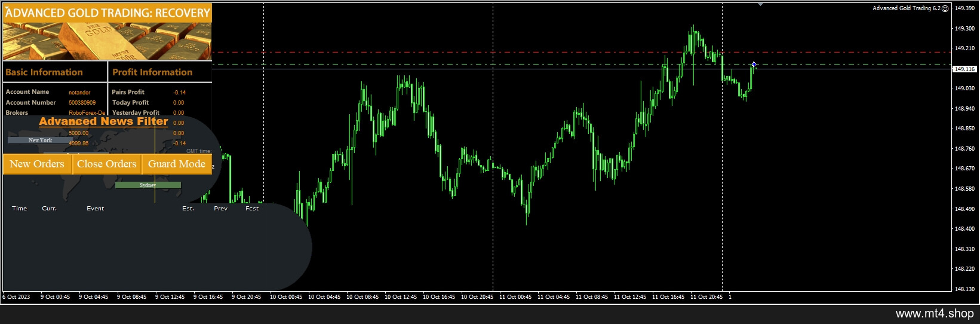Click the 10 Oct 00:45 time axis label
The width and height of the screenshot is (980, 324).
287,297
